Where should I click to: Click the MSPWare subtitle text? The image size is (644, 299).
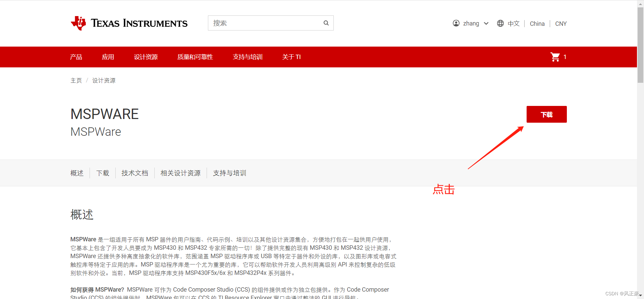pyautogui.click(x=96, y=132)
